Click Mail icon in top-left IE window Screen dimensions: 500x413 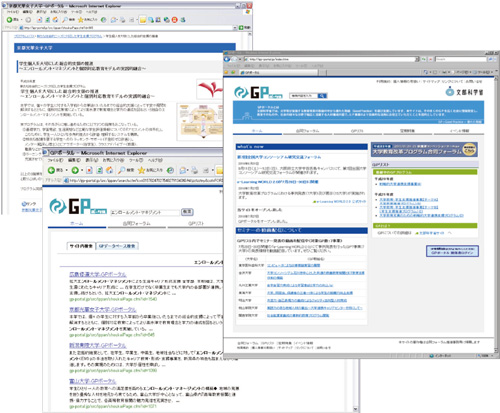click(114, 20)
